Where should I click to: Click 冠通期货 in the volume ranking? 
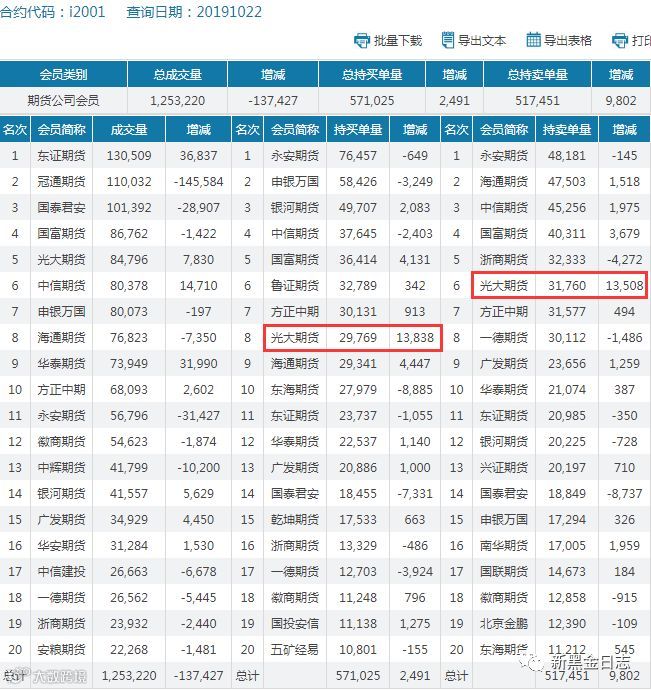pyautogui.click(x=61, y=182)
